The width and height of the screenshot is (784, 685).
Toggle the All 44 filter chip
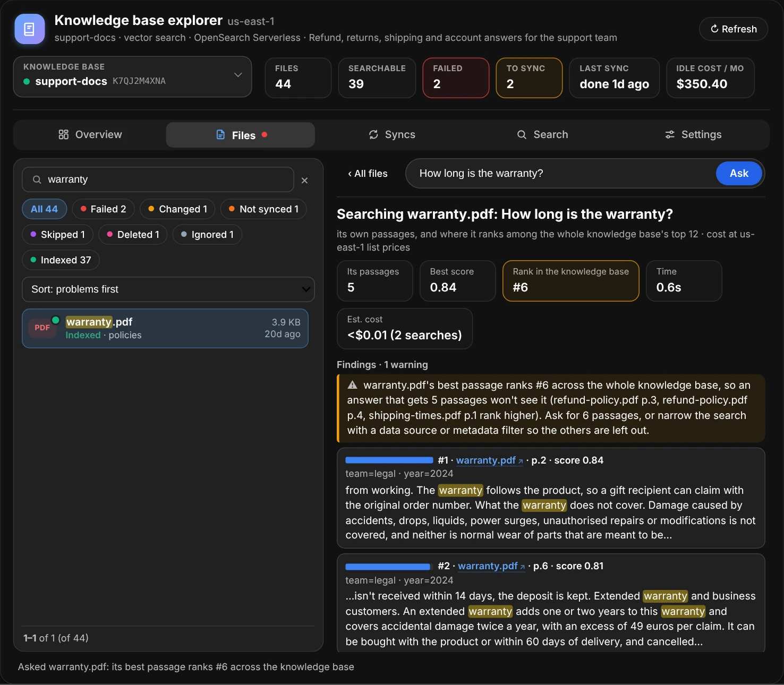click(x=44, y=209)
